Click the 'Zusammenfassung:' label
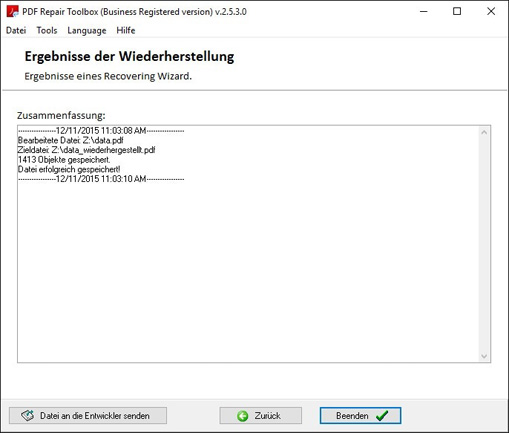 click(61, 115)
